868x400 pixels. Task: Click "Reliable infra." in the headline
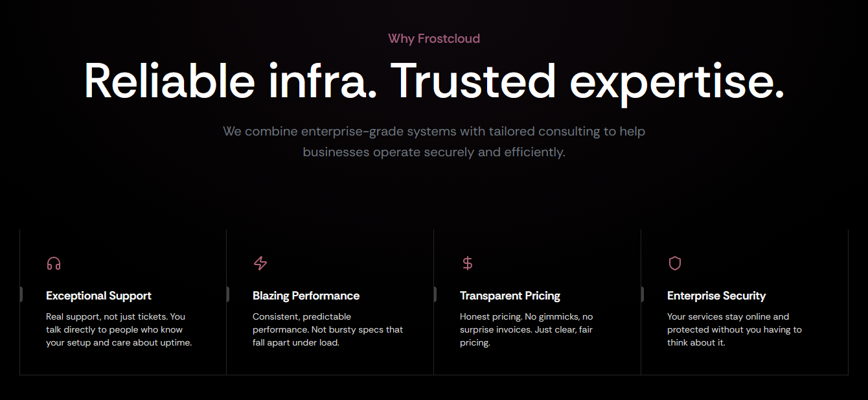pyautogui.click(x=231, y=80)
